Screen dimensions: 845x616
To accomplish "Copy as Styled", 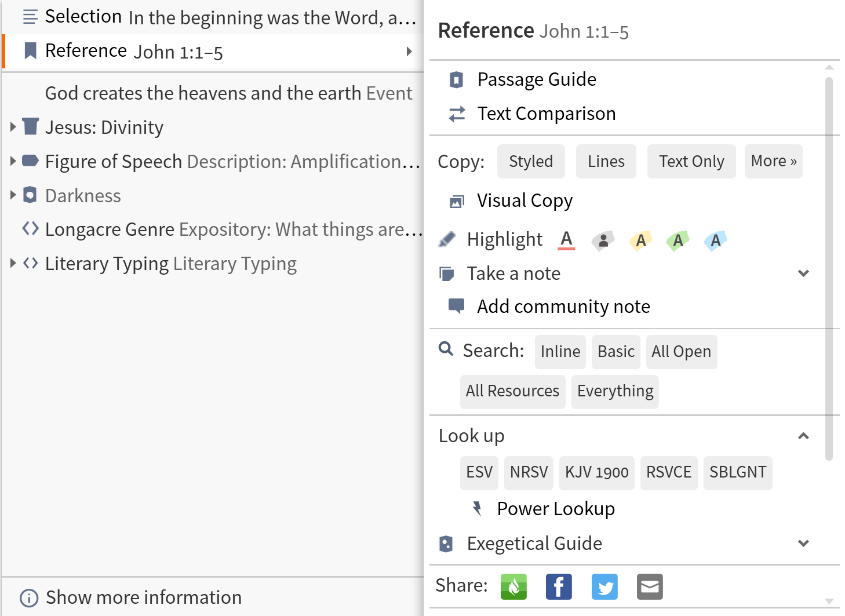I will pyautogui.click(x=531, y=161).
